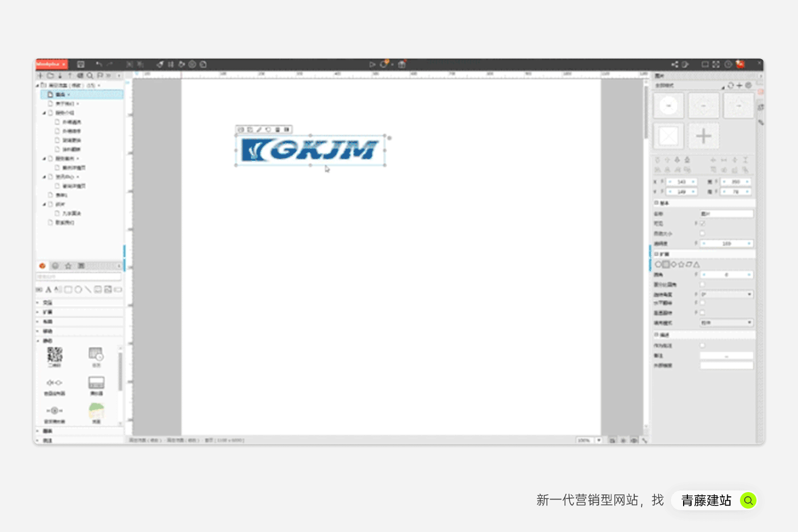Enable the original size checkbox
Screen dimensions: 798x532
coord(702,234)
